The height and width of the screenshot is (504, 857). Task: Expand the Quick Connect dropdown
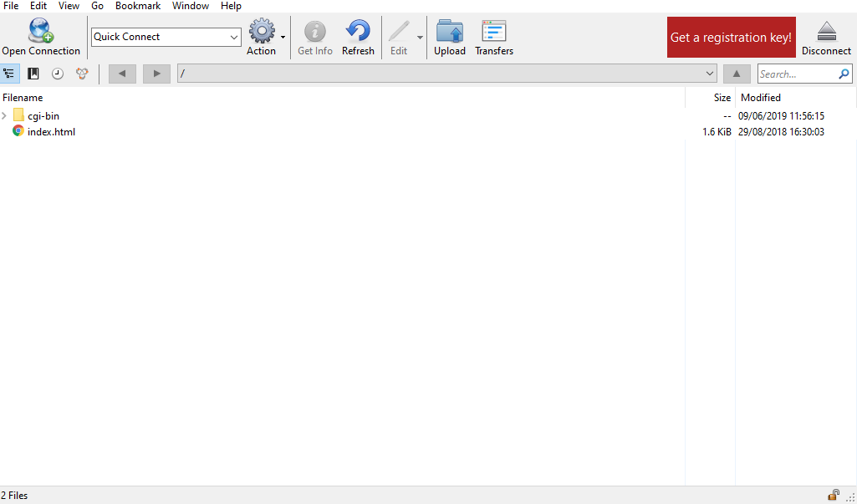click(234, 37)
